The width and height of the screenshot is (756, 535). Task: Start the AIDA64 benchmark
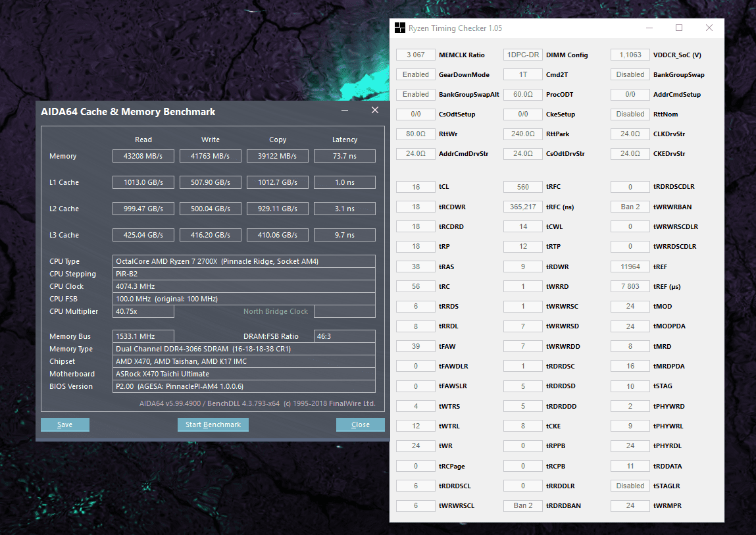pyautogui.click(x=213, y=424)
